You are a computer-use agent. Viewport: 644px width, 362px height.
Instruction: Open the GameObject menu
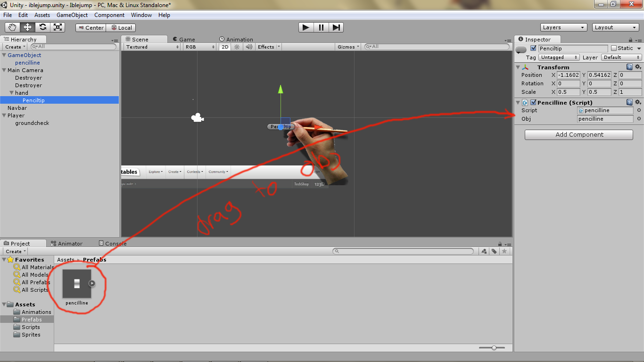tap(73, 15)
